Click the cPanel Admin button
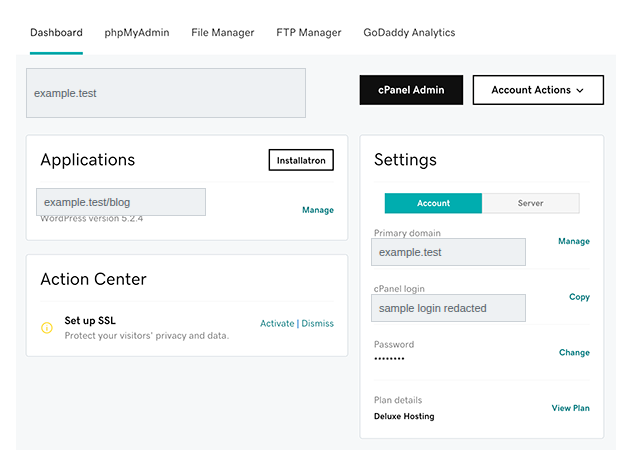 pos(411,90)
